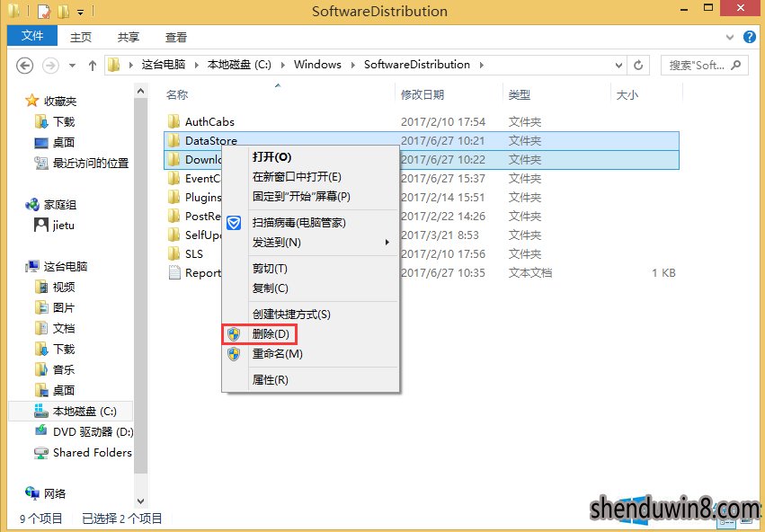Click the Report text document icon

pos(174,272)
